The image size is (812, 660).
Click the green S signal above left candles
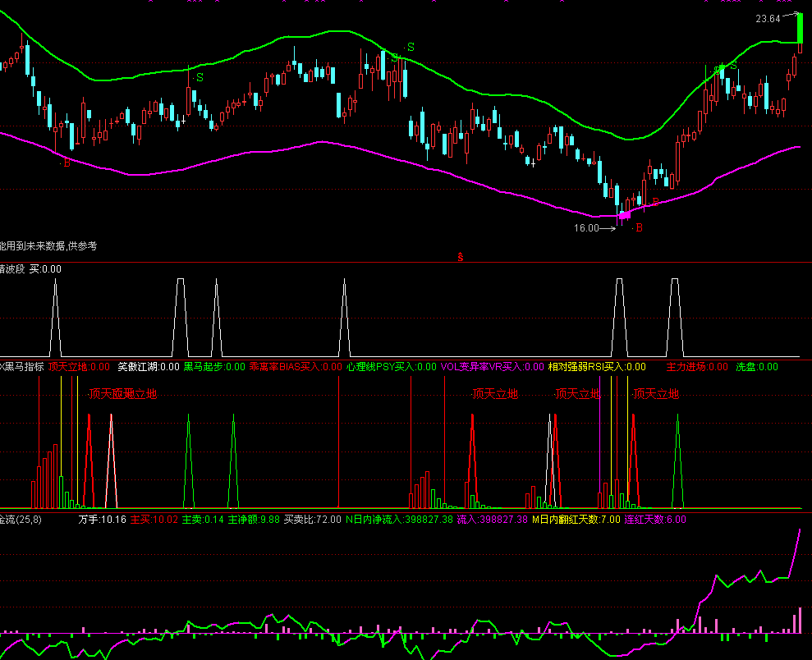(200, 78)
